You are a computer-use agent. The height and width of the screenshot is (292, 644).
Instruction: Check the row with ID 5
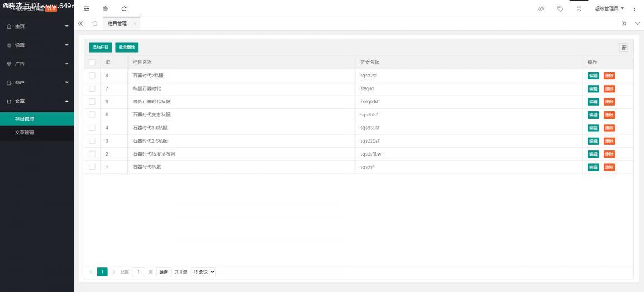92,115
